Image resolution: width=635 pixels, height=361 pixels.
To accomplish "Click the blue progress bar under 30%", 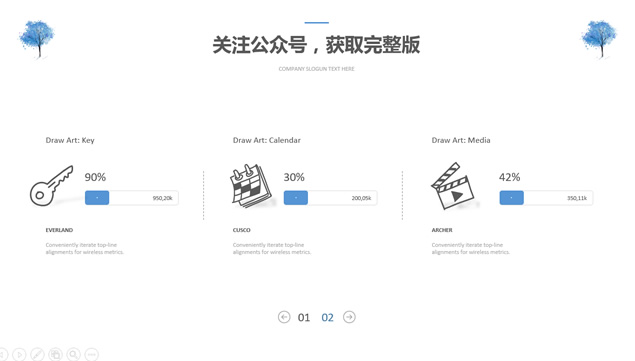I will 296,198.
